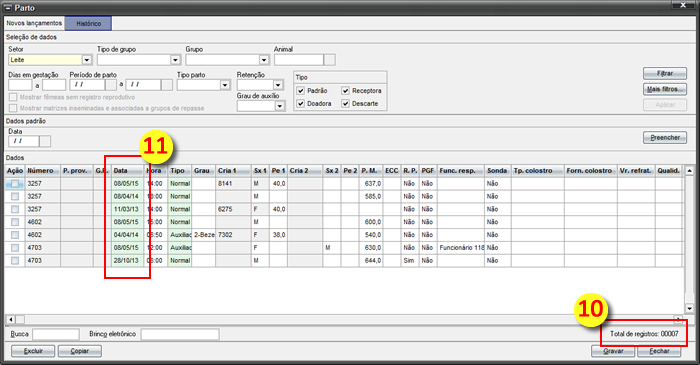Switch to the Novos lançamentos tab

(x=34, y=23)
